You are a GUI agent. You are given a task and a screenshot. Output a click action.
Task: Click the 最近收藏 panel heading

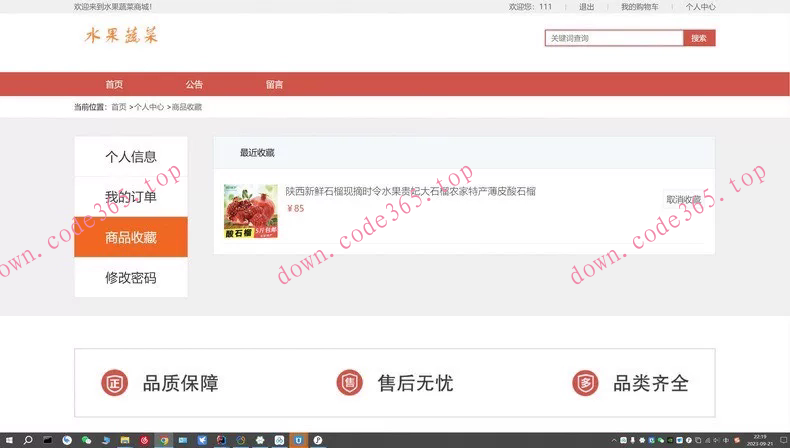tap(257, 153)
